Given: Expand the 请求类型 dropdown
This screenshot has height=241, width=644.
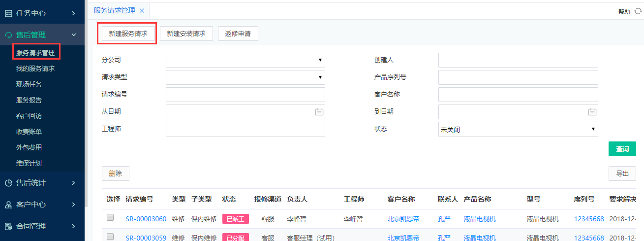Looking at the screenshot, I should pyautogui.click(x=245, y=77).
